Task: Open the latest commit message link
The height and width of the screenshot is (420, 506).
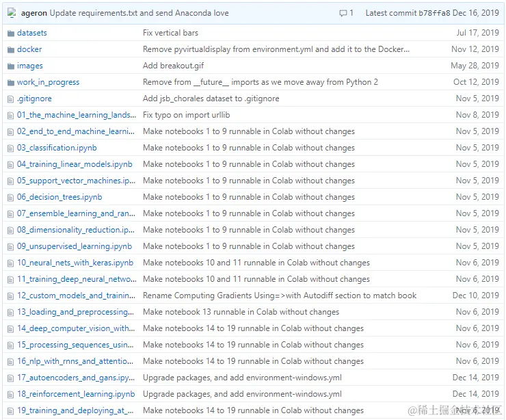Action: 139,13
